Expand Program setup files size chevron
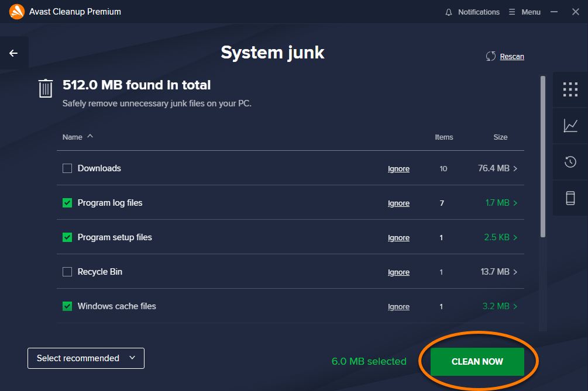Image resolution: width=588 pixels, height=391 pixels. 515,237
